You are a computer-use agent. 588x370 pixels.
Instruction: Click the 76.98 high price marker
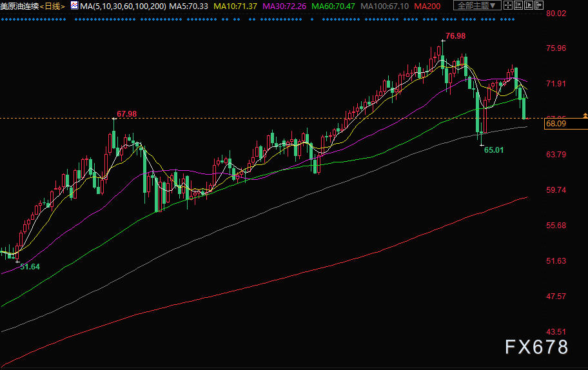(455, 36)
